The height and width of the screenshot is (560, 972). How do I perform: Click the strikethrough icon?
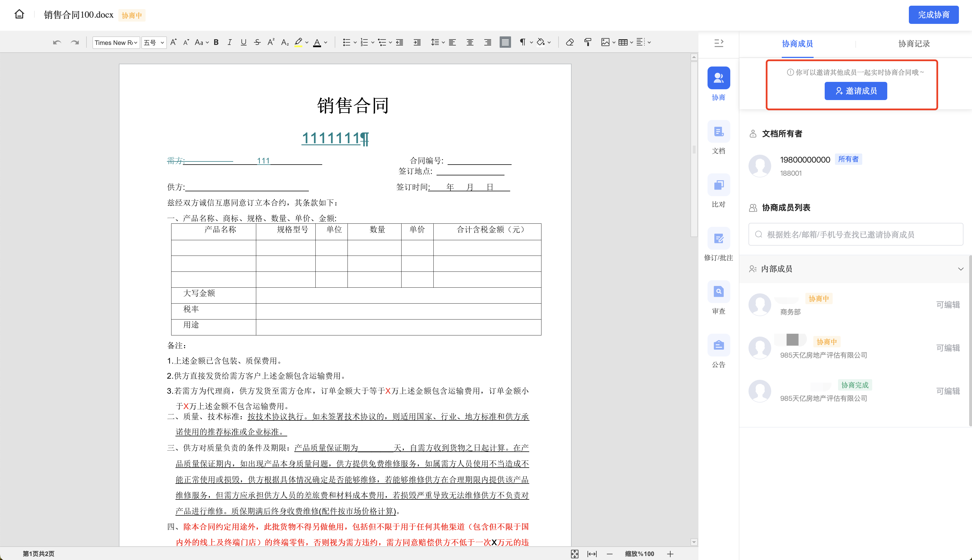[x=257, y=42]
